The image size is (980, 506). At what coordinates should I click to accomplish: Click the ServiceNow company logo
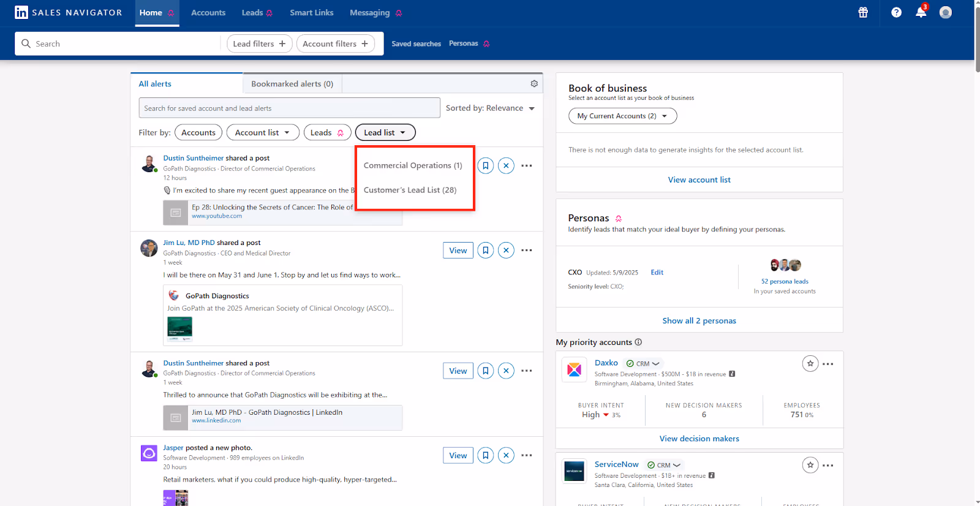tap(575, 471)
